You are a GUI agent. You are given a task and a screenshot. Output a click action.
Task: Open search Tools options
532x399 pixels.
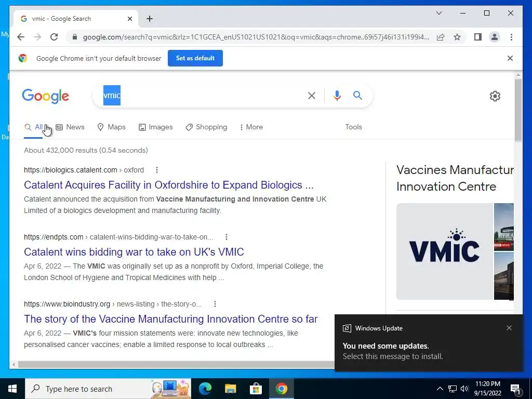pos(353,127)
